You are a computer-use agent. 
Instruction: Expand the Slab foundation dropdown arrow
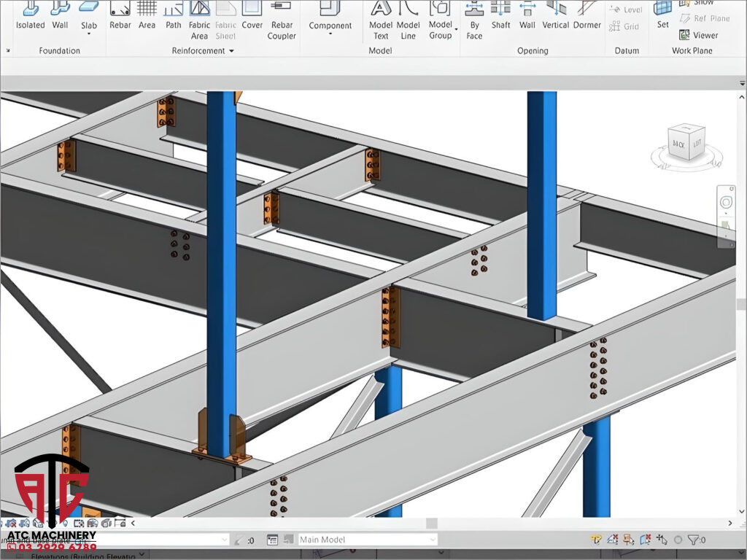pos(89,34)
